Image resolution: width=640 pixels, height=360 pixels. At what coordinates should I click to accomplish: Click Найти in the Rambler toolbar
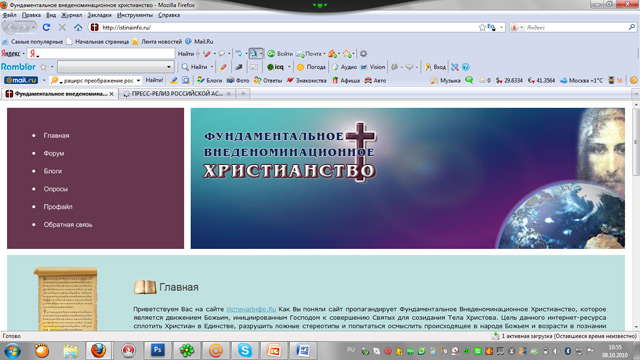click(x=195, y=67)
